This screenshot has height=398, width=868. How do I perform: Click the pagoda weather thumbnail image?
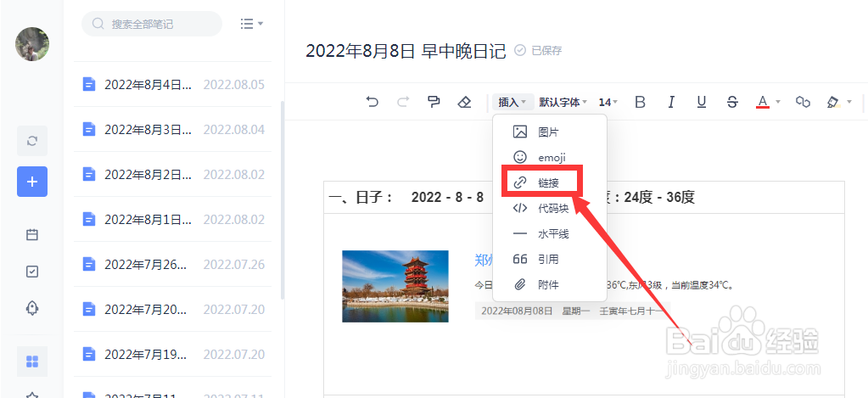395,286
